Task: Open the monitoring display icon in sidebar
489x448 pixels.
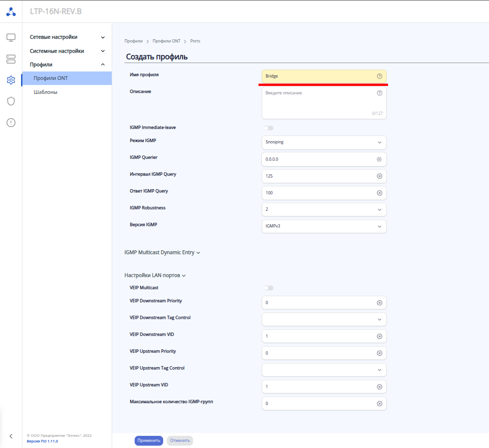Action: (11, 37)
